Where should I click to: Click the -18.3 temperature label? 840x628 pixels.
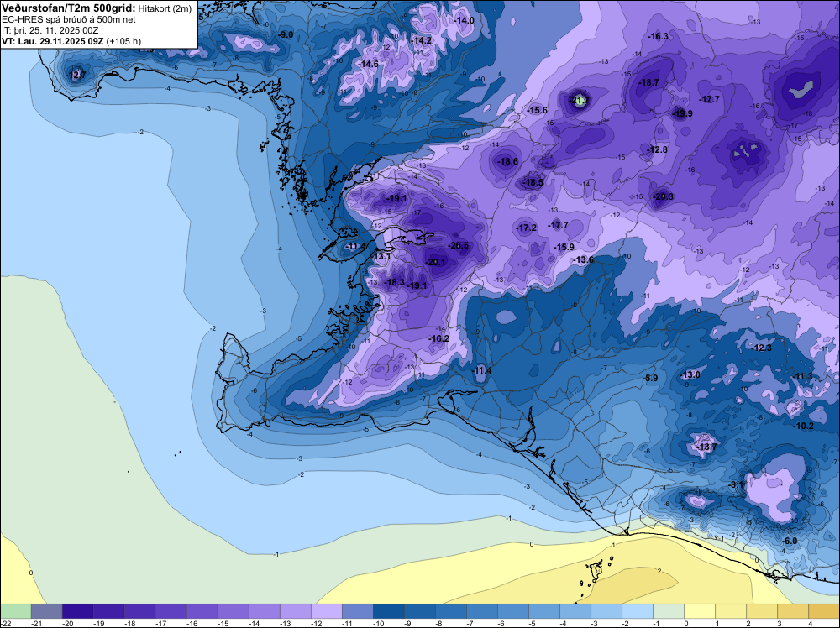(x=394, y=282)
